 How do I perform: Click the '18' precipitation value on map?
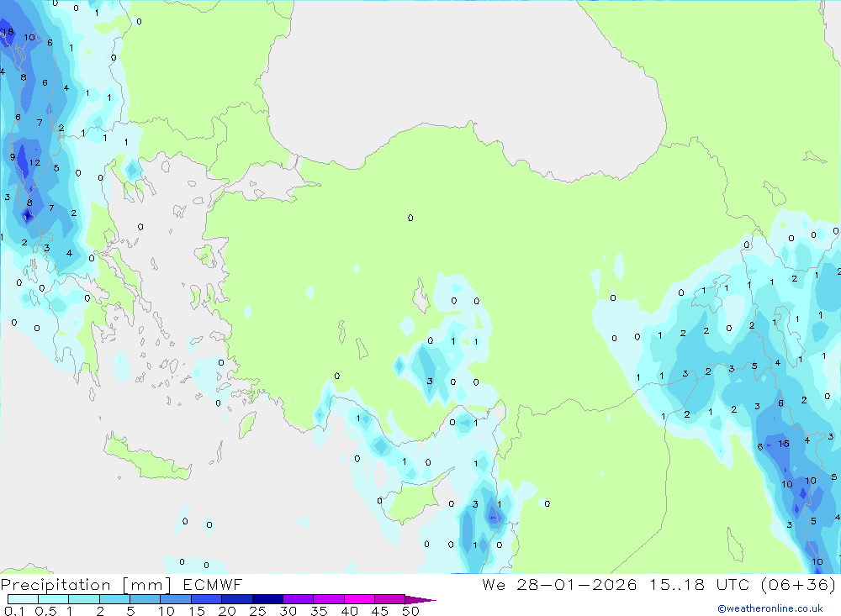(x=8, y=32)
